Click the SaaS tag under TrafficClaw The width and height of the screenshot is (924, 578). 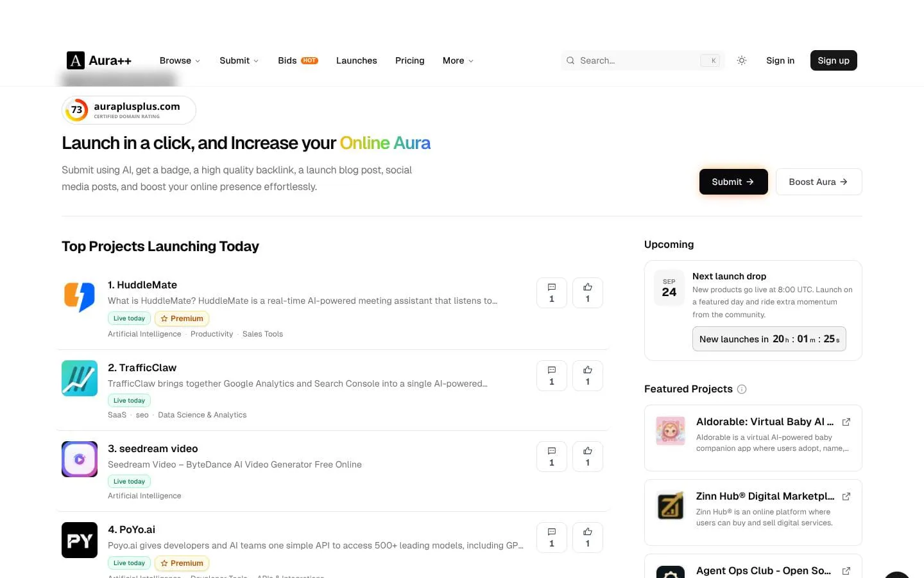117,415
